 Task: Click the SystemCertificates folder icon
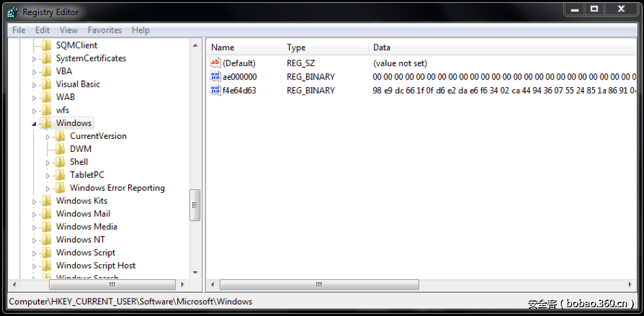click(x=46, y=59)
